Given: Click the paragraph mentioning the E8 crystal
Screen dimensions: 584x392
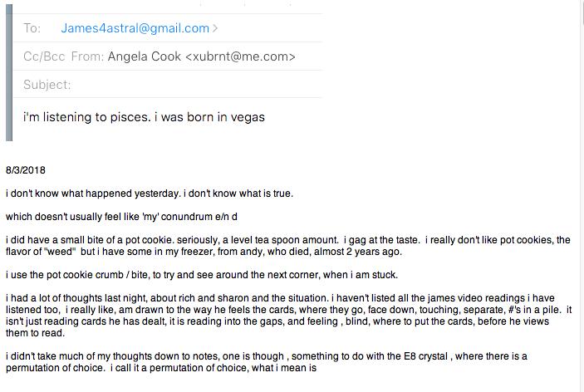Looking at the screenshot, I should [x=267, y=362].
